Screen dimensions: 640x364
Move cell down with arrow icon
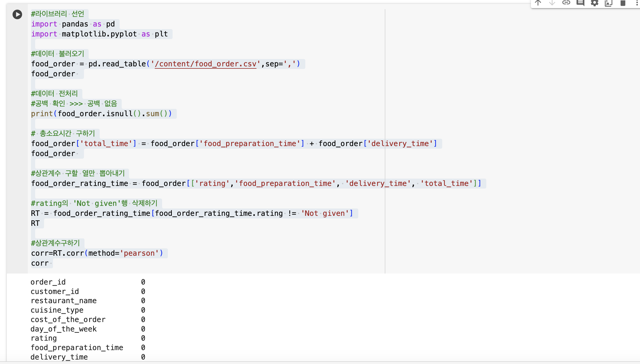(552, 3)
